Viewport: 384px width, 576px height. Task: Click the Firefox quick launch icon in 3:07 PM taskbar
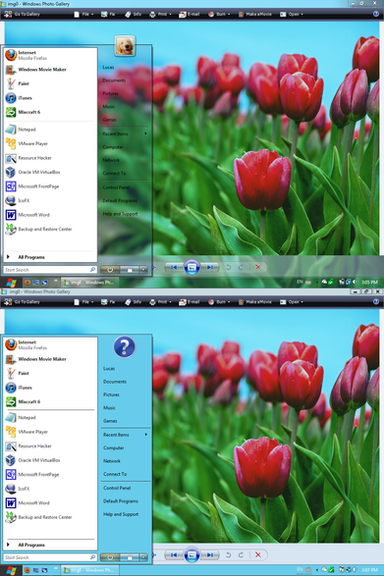coord(27,570)
